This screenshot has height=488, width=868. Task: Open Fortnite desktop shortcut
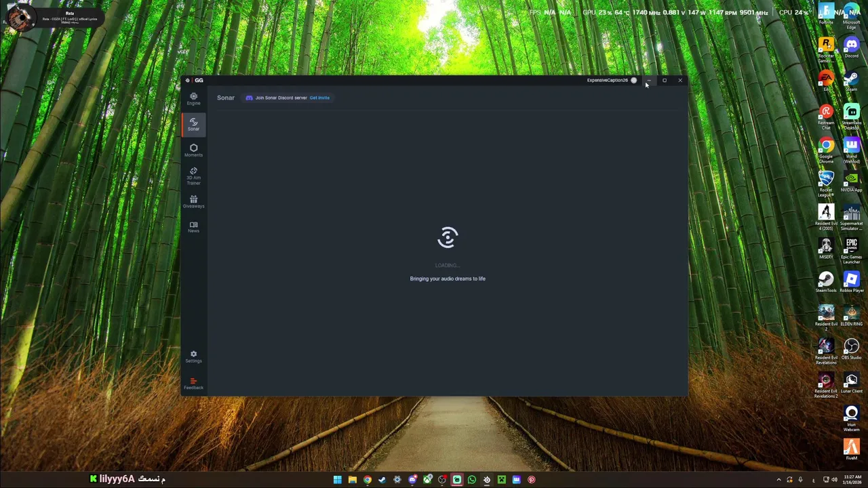click(x=826, y=14)
